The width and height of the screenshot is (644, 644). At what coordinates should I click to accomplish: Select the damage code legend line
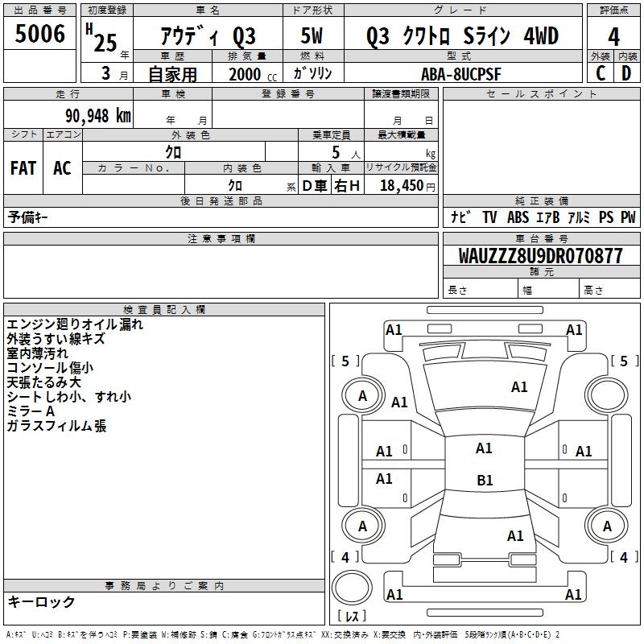[283, 634]
